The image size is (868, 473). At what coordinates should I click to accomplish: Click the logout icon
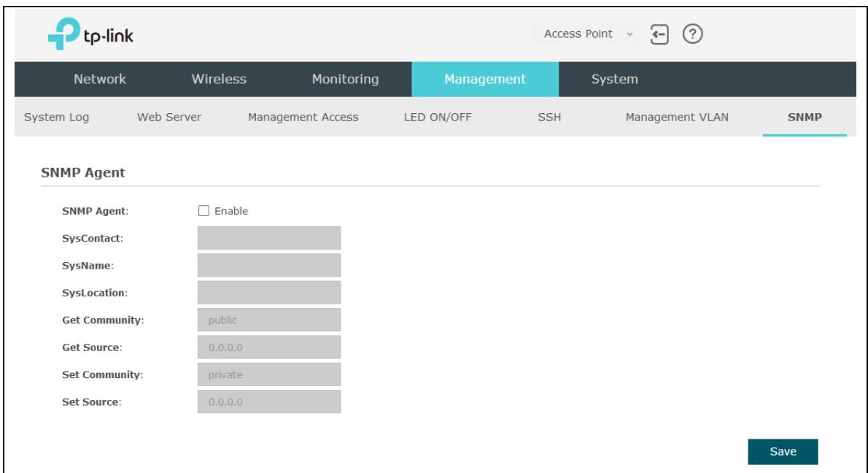click(659, 34)
